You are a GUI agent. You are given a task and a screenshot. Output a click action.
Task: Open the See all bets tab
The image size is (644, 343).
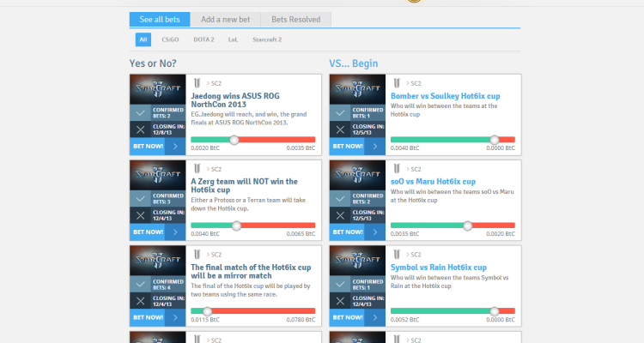(160, 19)
